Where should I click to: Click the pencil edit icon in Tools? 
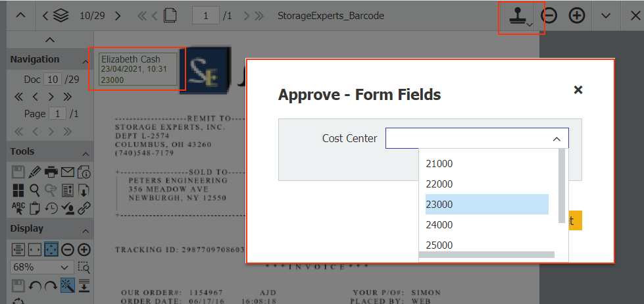tap(34, 173)
